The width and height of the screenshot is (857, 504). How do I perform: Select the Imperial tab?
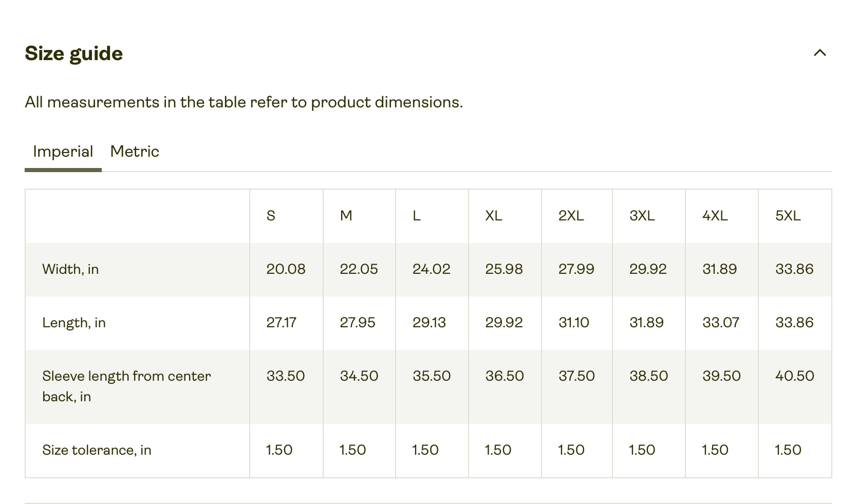pos(63,152)
